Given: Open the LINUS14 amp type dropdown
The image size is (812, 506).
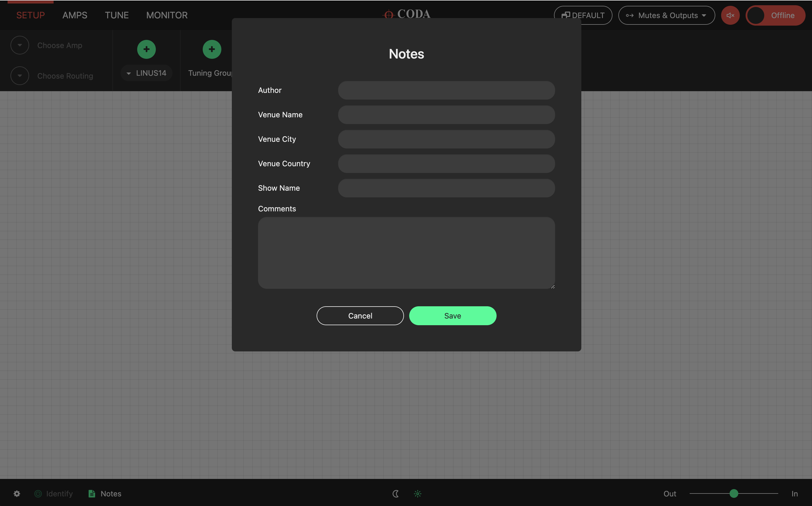Looking at the screenshot, I should 146,73.
